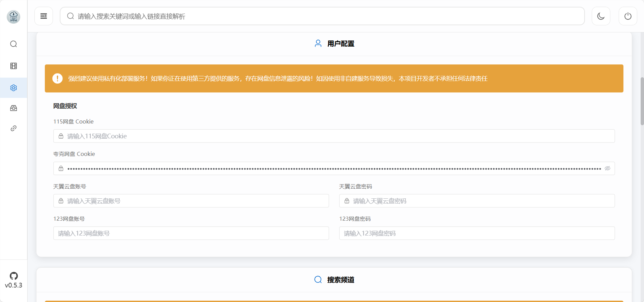Select the settings gear in sidebar
This screenshot has height=302, width=644.
click(x=13, y=88)
